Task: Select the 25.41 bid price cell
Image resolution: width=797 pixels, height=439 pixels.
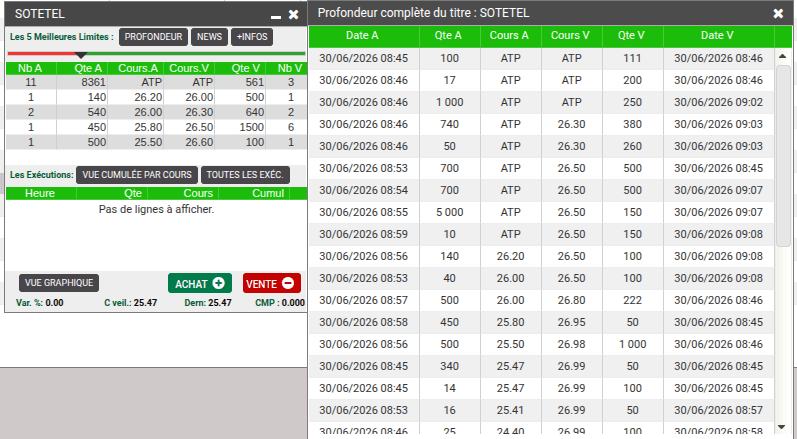Action: [510, 410]
